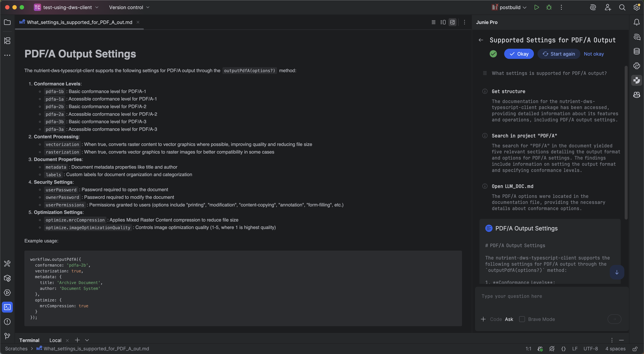Mark the Junie answer as Not okay

594,54
